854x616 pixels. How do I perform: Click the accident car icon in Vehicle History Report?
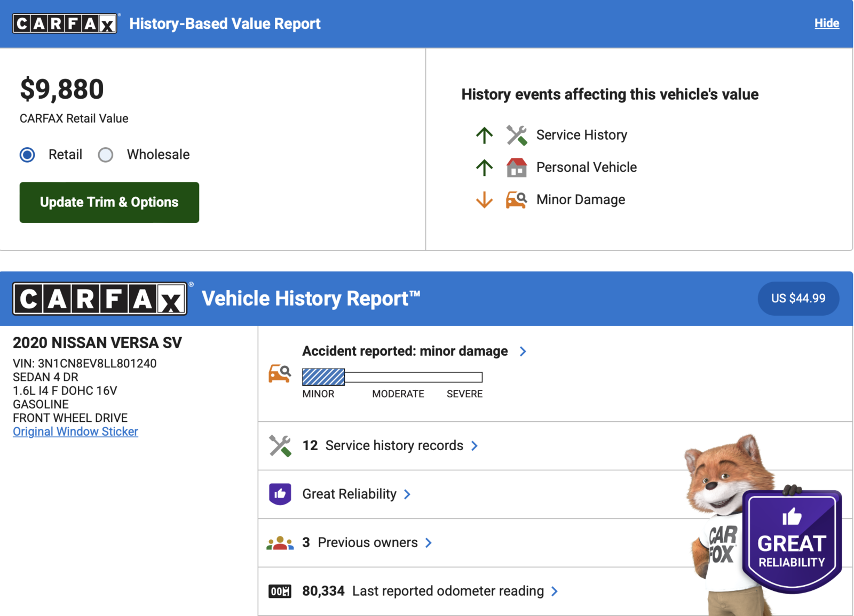280,374
